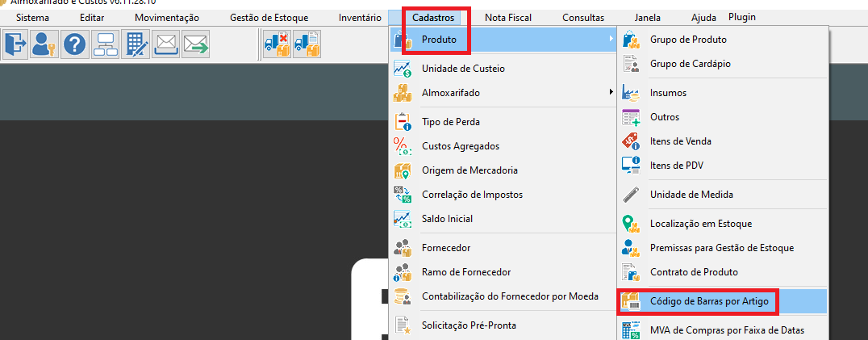Choose Itens de PDV in submenu

pyautogui.click(x=723, y=165)
